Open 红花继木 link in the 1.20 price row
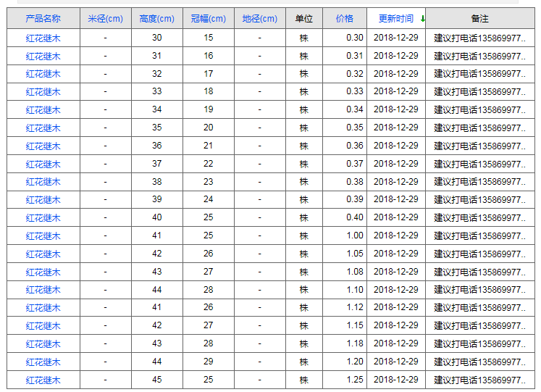 43,362
